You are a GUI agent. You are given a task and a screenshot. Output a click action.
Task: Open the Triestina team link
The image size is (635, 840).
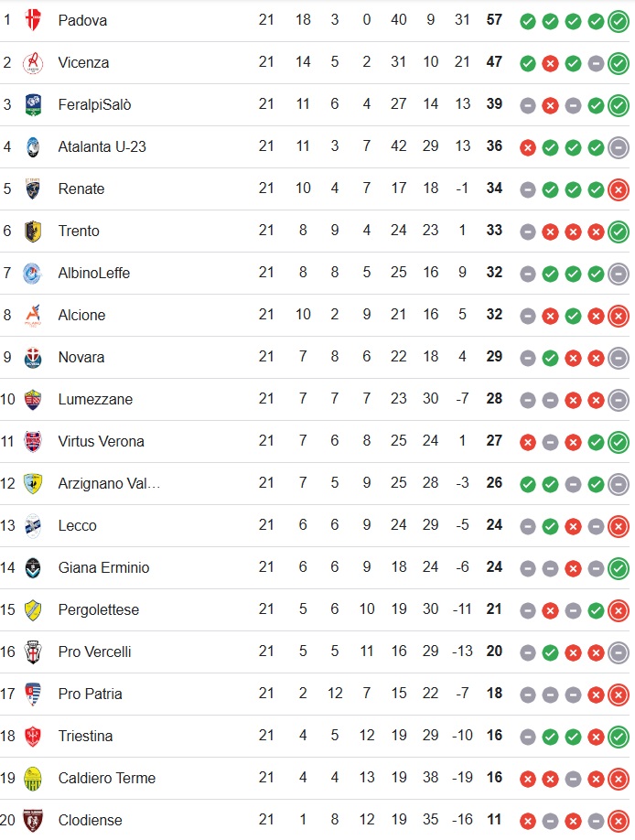pyautogui.click(x=86, y=736)
